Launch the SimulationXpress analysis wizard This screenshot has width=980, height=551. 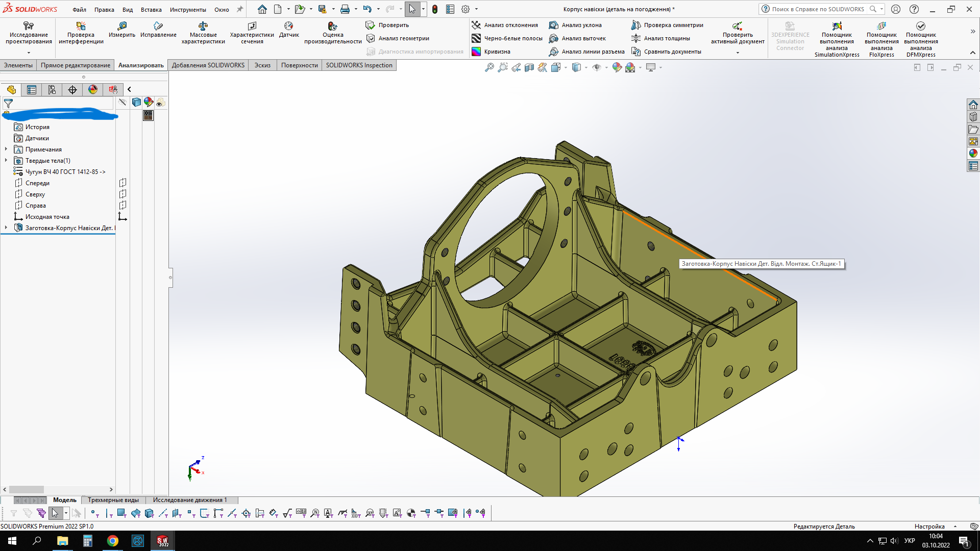[837, 39]
